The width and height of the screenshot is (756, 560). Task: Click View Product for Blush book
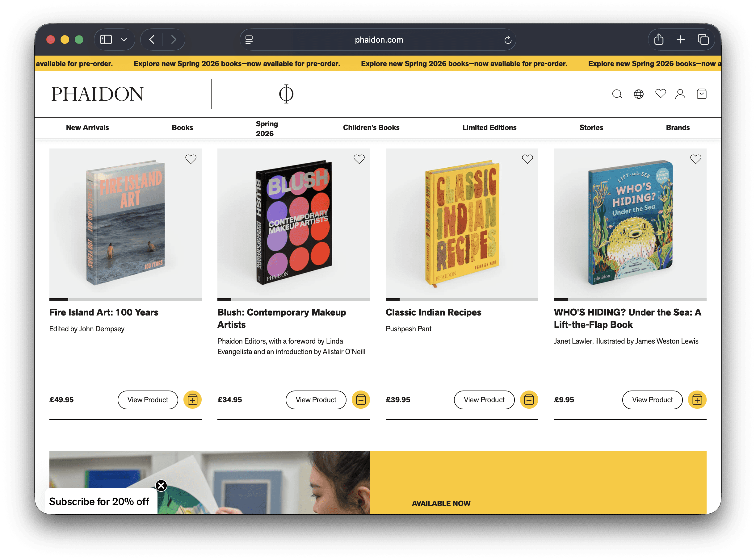coord(316,400)
